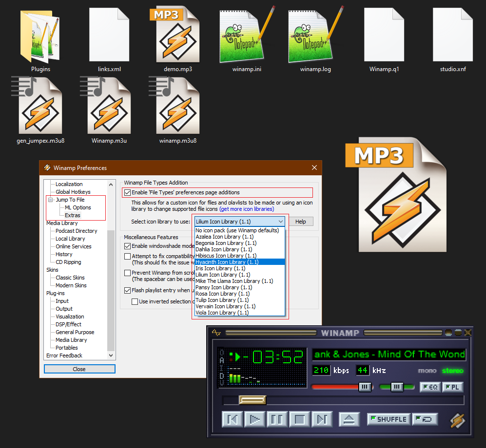
Task: Click the Help button
Action: click(300, 222)
